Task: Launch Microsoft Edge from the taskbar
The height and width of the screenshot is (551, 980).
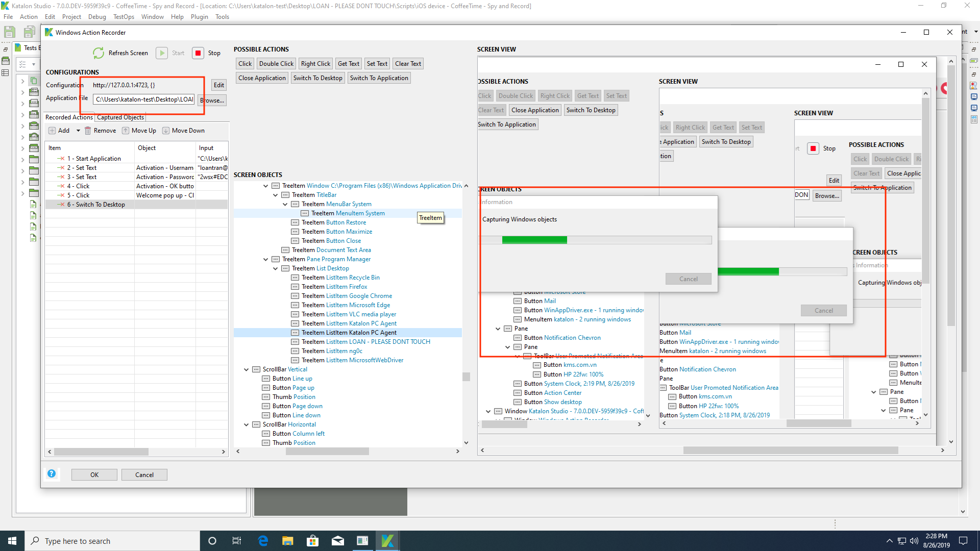Action: (263, 540)
